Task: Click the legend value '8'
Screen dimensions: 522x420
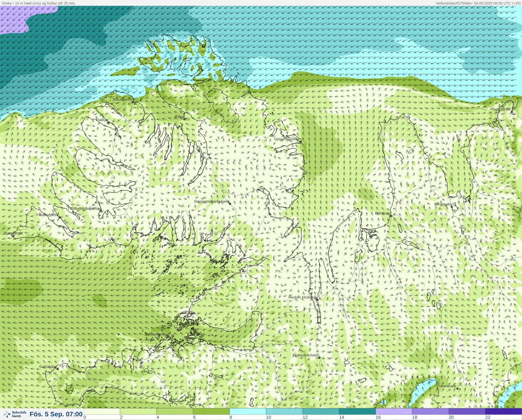Action: coord(231,417)
